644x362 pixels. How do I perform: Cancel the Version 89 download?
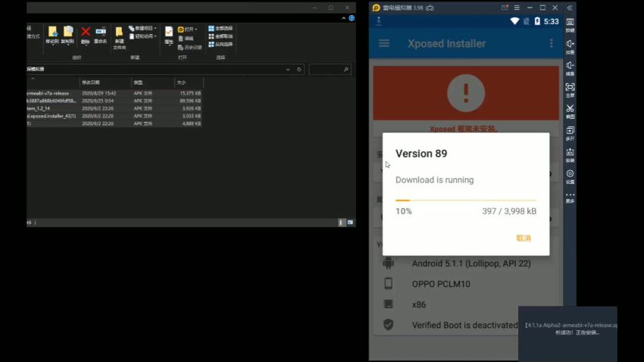point(524,238)
